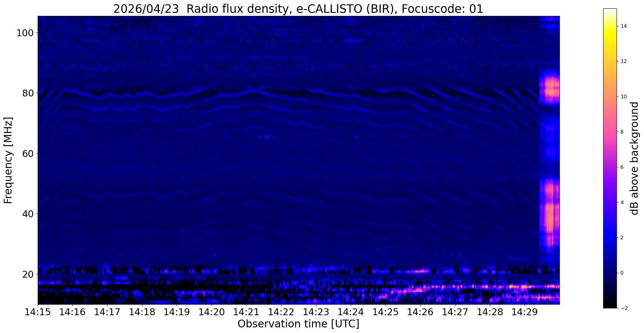The height and width of the screenshot is (333, 644).
Task: Click the 14:26 time tick label
Action: (x=420, y=312)
